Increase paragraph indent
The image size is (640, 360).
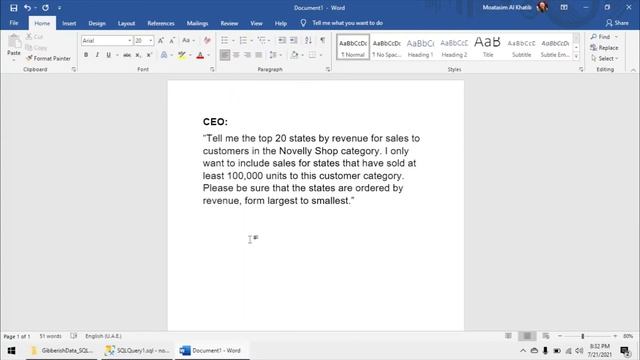[293, 40]
